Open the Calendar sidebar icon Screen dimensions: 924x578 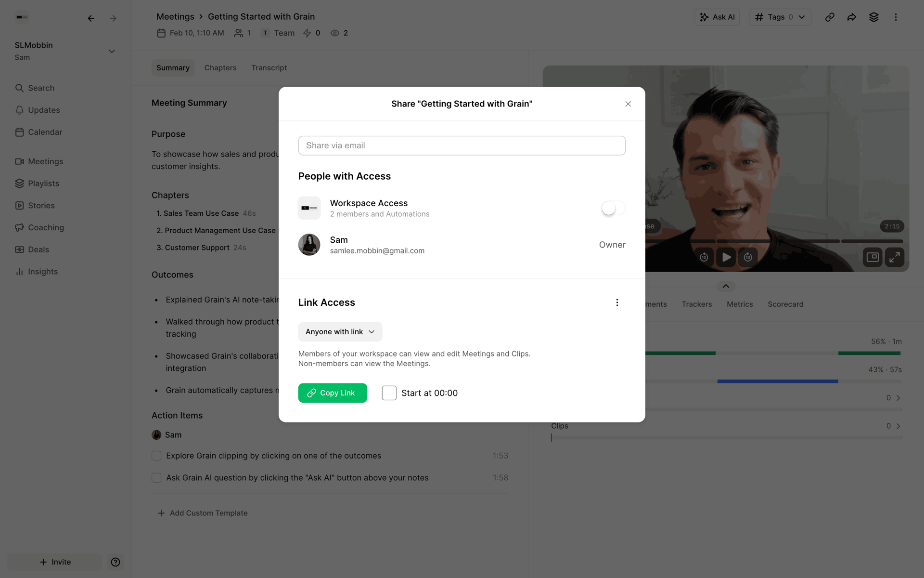tap(19, 132)
